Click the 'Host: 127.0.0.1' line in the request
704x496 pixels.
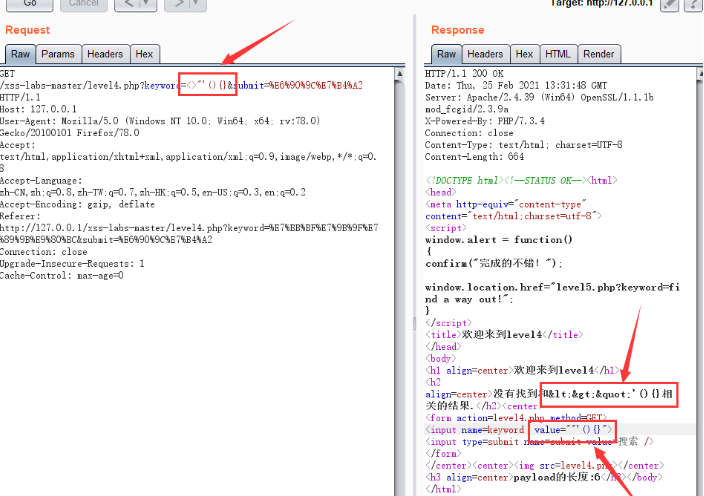(x=39, y=109)
